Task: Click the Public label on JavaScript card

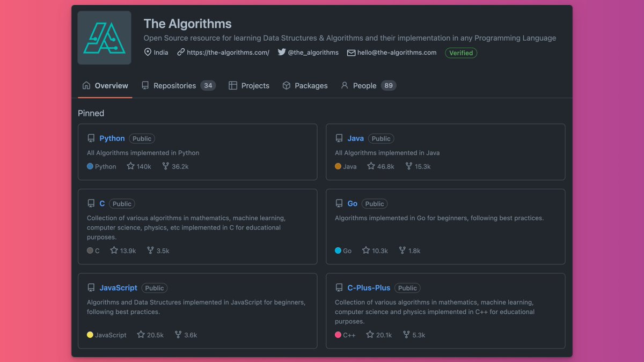Action: (155, 288)
